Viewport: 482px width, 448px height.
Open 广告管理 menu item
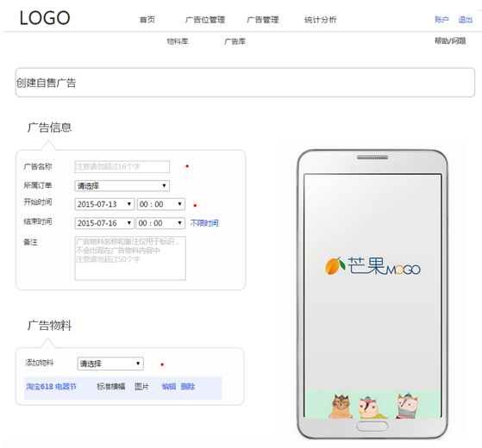pyautogui.click(x=263, y=20)
